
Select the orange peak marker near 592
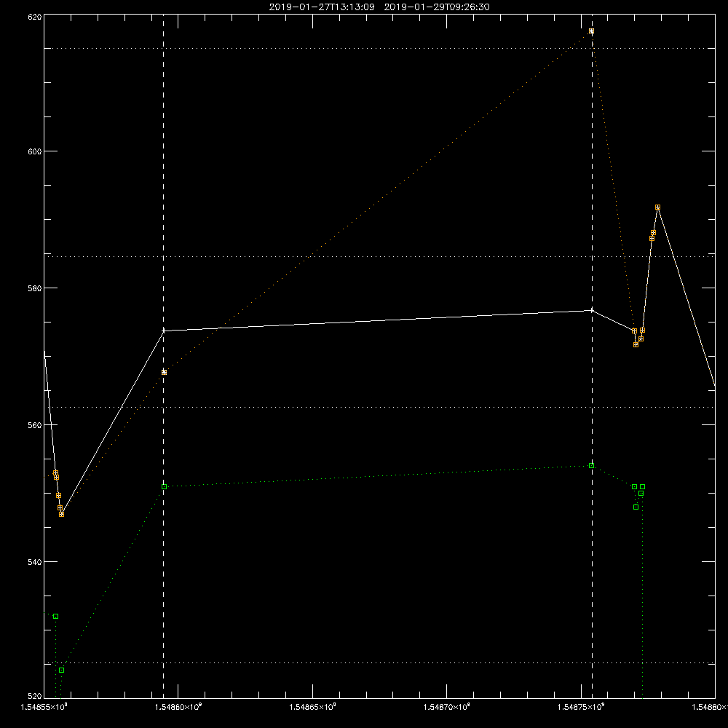click(x=657, y=207)
